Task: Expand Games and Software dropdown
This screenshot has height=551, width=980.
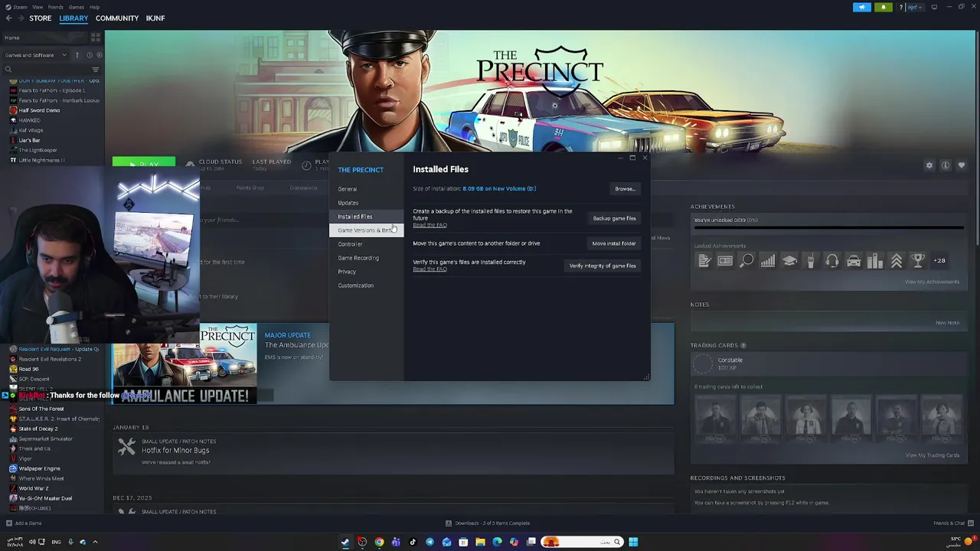Action: point(35,55)
